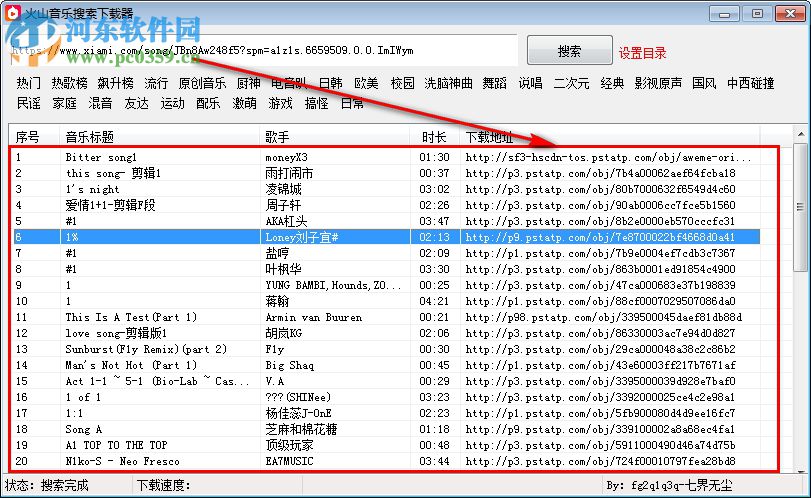Viewport: 811px width, 498px height.
Task: Select the song by 雨打闹市
Action: (387, 173)
